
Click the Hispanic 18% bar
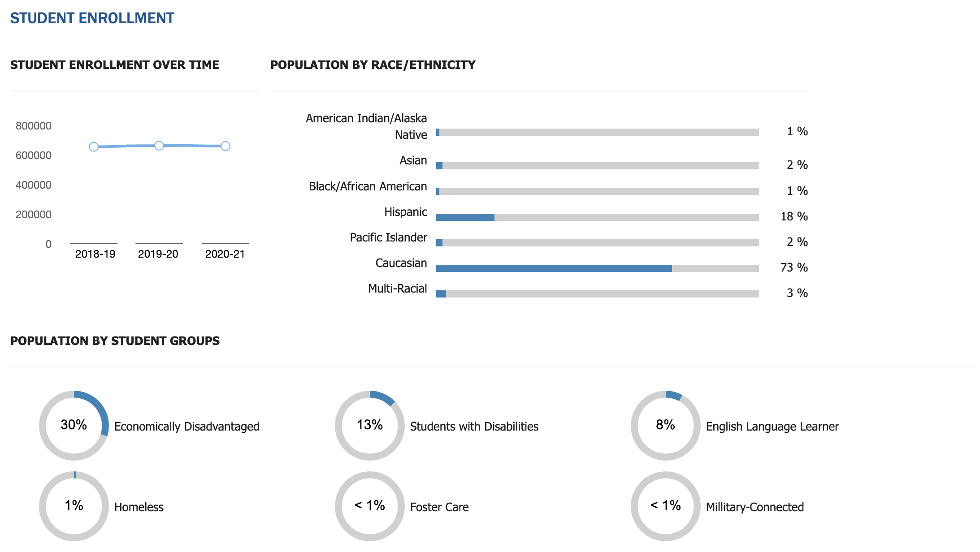point(598,217)
